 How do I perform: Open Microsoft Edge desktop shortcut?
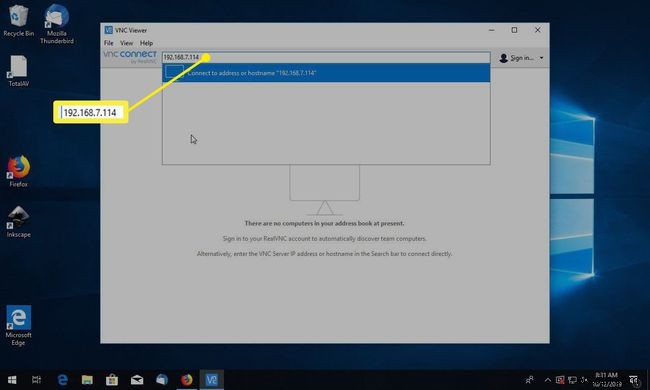[x=18, y=326]
